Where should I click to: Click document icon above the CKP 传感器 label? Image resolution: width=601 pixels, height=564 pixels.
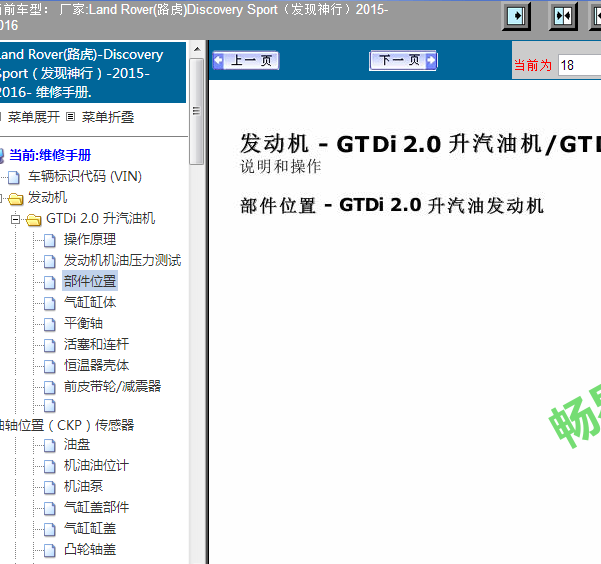50,406
